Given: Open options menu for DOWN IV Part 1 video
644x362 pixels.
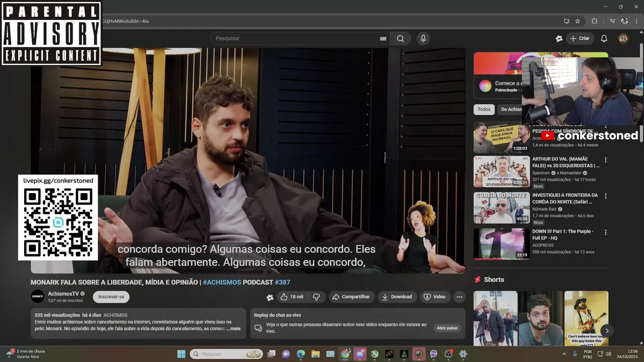Looking at the screenshot, I should 606,232.
